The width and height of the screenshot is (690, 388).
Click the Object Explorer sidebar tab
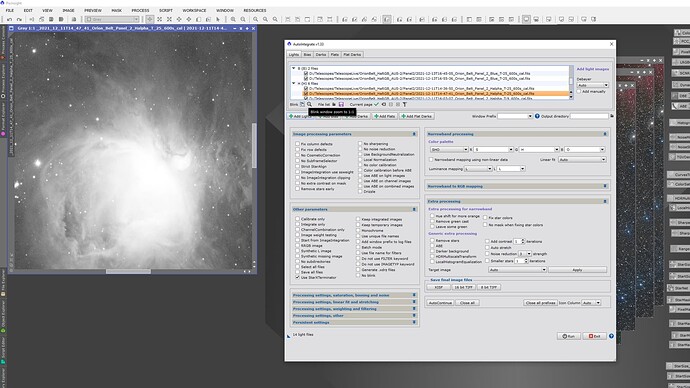click(3, 317)
